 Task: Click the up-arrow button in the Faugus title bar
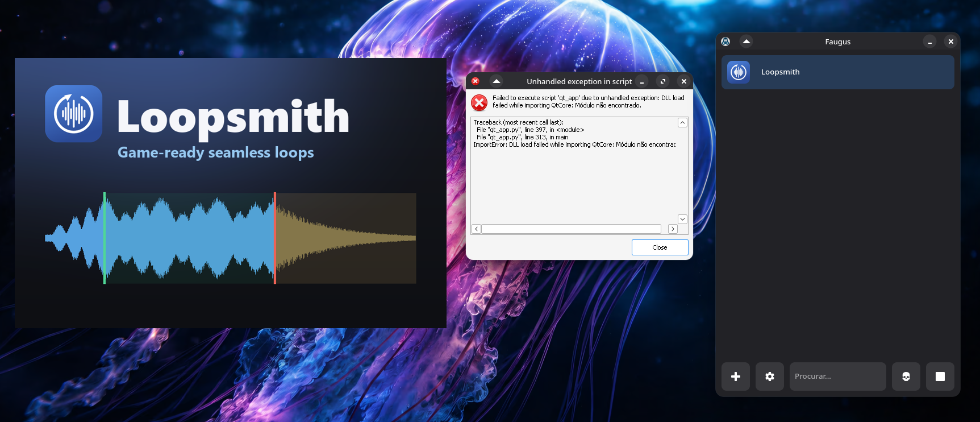click(747, 42)
